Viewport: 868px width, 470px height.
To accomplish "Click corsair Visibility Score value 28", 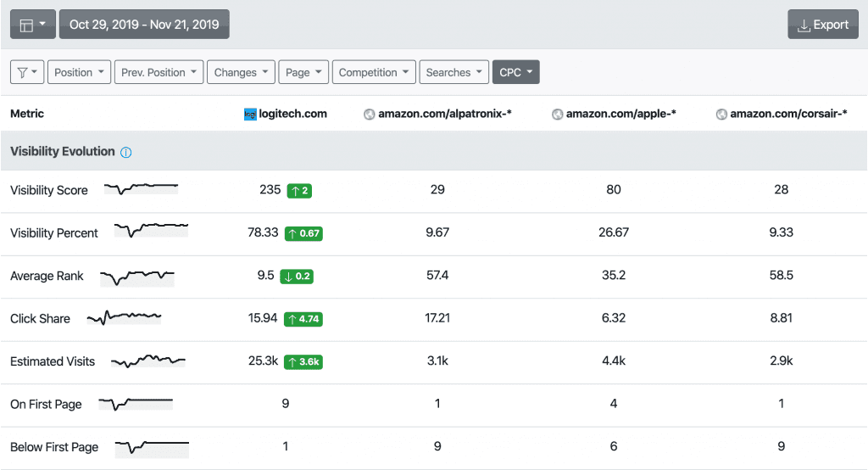I will [781, 189].
